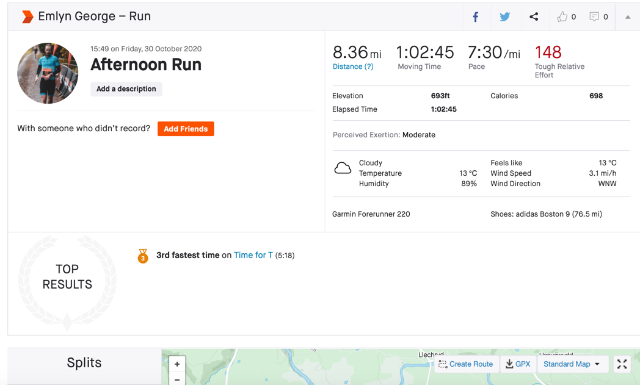Zoom out on the map

point(177,379)
